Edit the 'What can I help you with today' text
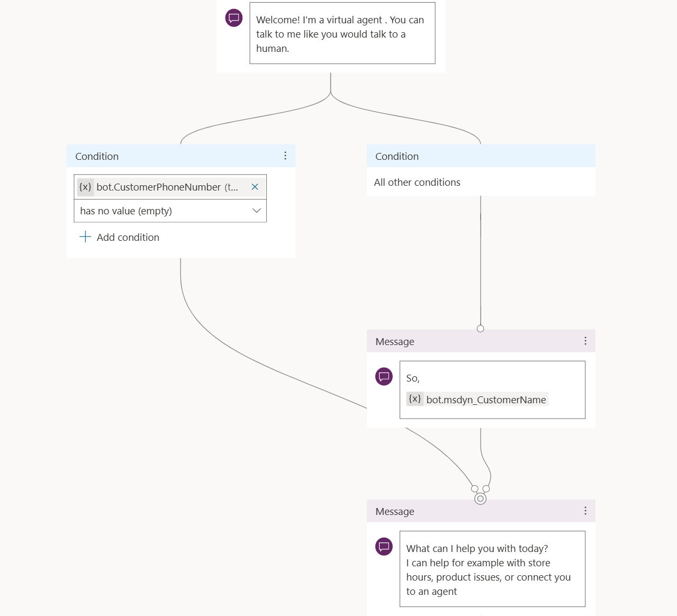Viewport: 677px width, 616px height. 492,569
